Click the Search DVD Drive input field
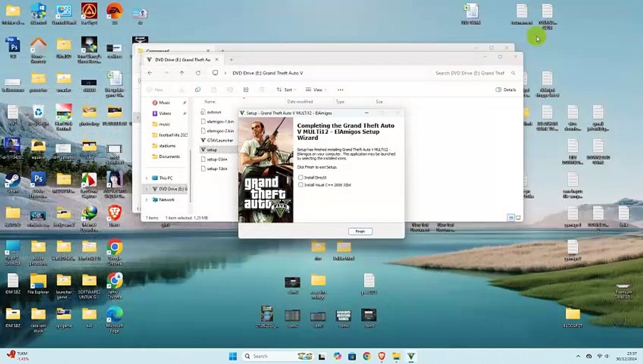 pyautogui.click(x=474, y=73)
